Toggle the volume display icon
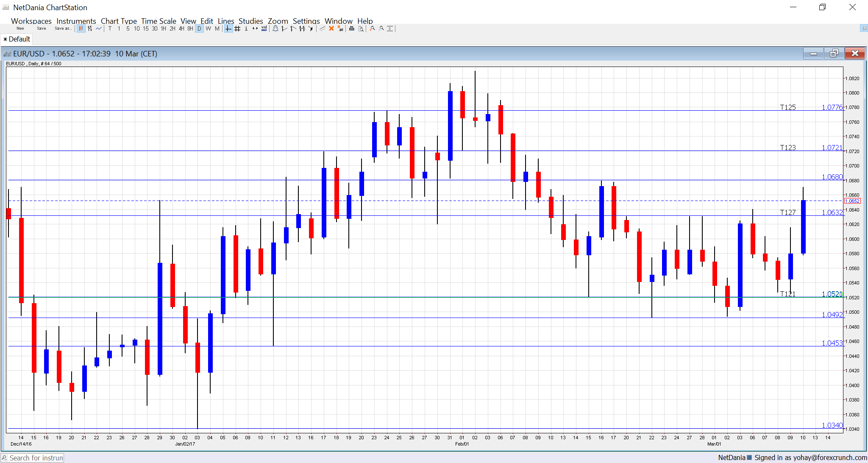868x463 pixels. (x=264, y=28)
